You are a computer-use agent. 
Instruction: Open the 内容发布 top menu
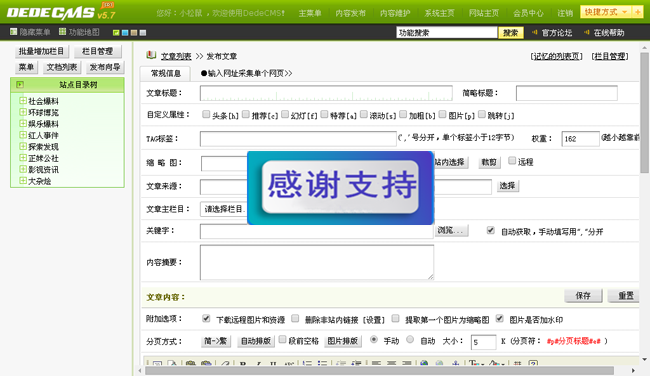coord(350,13)
